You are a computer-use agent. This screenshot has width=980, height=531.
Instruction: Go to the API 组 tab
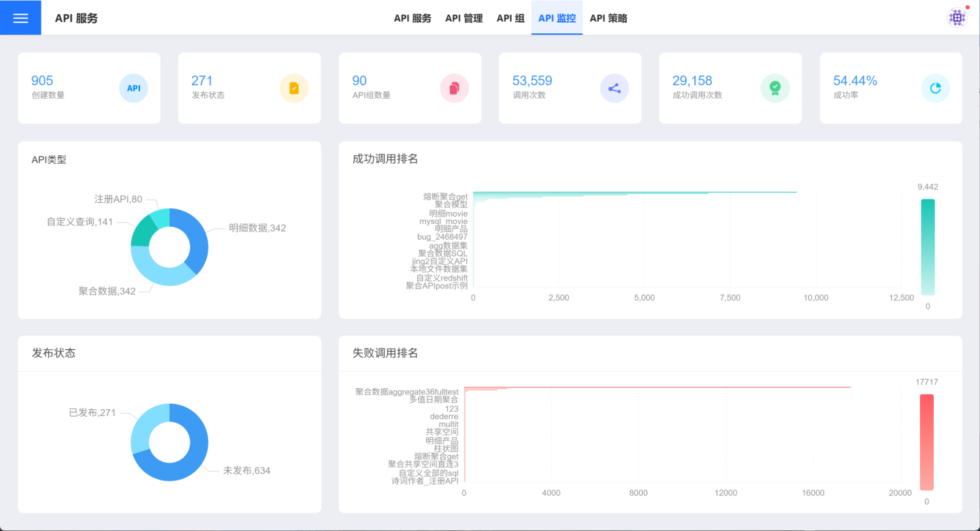pyautogui.click(x=510, y=18)
